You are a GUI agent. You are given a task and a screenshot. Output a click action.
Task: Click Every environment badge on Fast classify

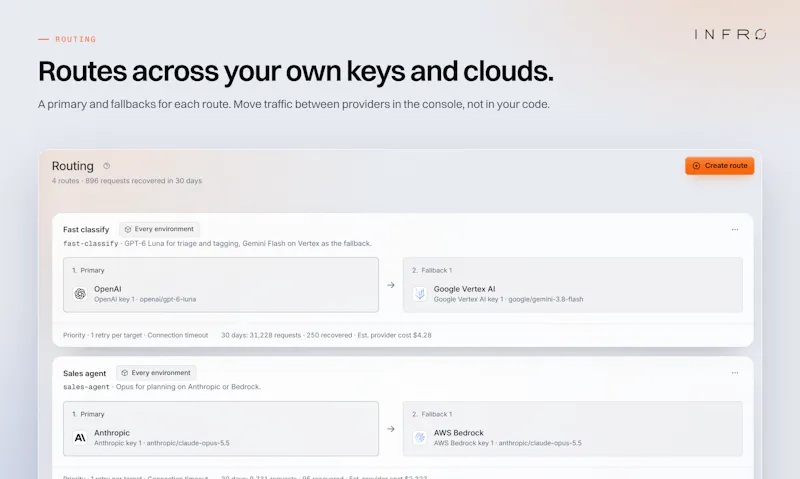(159, 229)
